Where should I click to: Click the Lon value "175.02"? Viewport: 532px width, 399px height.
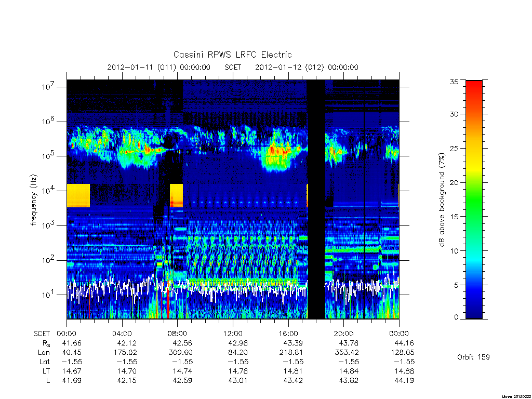(125, 353)
